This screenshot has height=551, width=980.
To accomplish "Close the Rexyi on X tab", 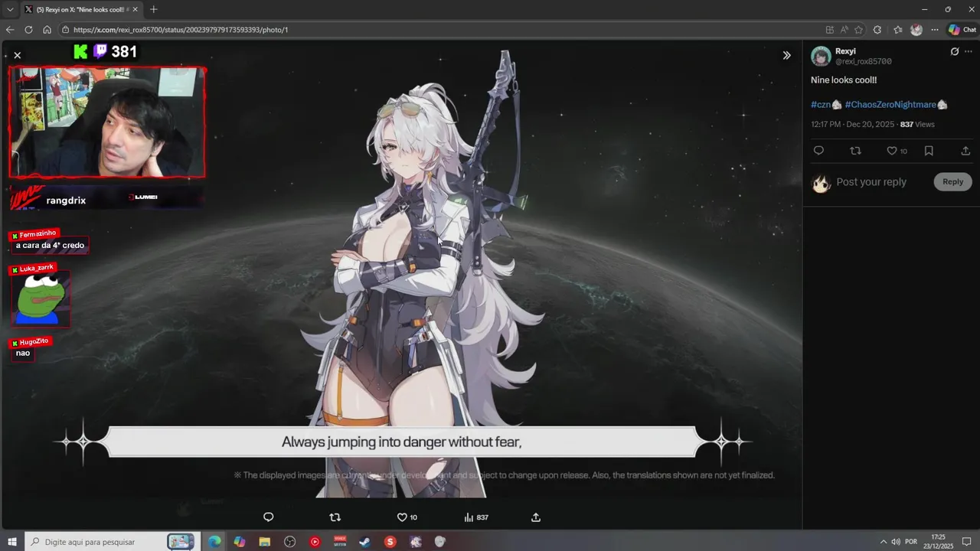I will coord(135,9).
